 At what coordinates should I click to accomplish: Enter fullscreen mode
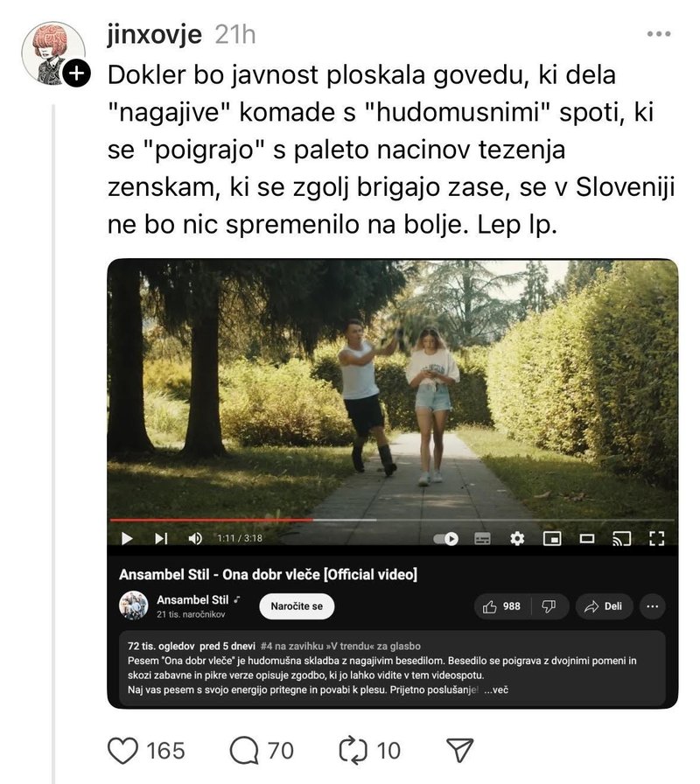click(x=656, y=538)
